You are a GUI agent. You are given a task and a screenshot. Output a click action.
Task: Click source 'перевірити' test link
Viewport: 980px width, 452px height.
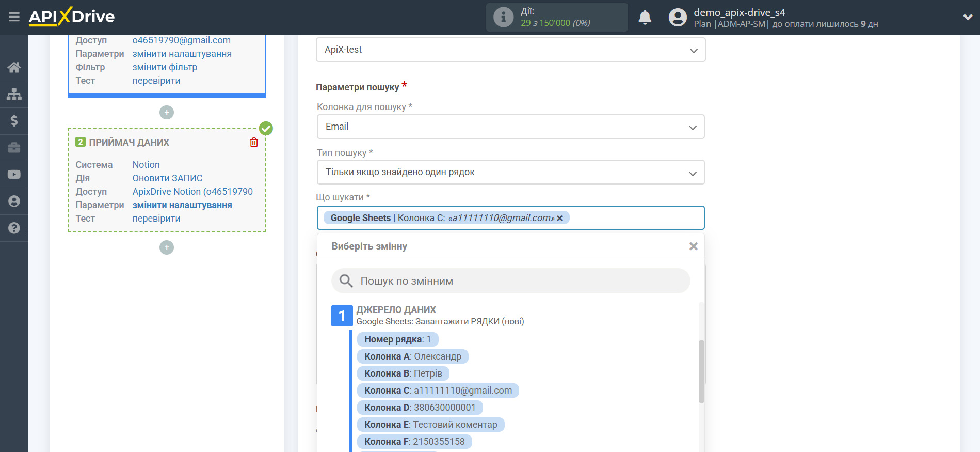156,81
